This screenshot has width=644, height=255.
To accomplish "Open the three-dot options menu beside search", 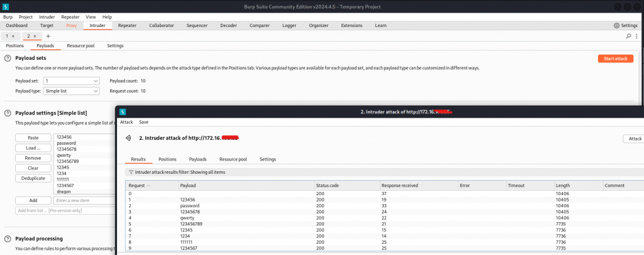I will [x=636, y=36].
